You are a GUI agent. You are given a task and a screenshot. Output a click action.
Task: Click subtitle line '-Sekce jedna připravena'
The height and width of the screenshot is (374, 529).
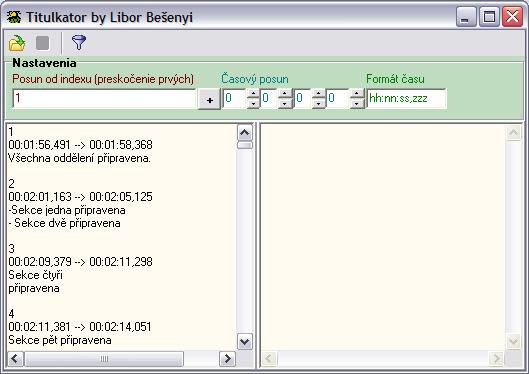point(67,210)
